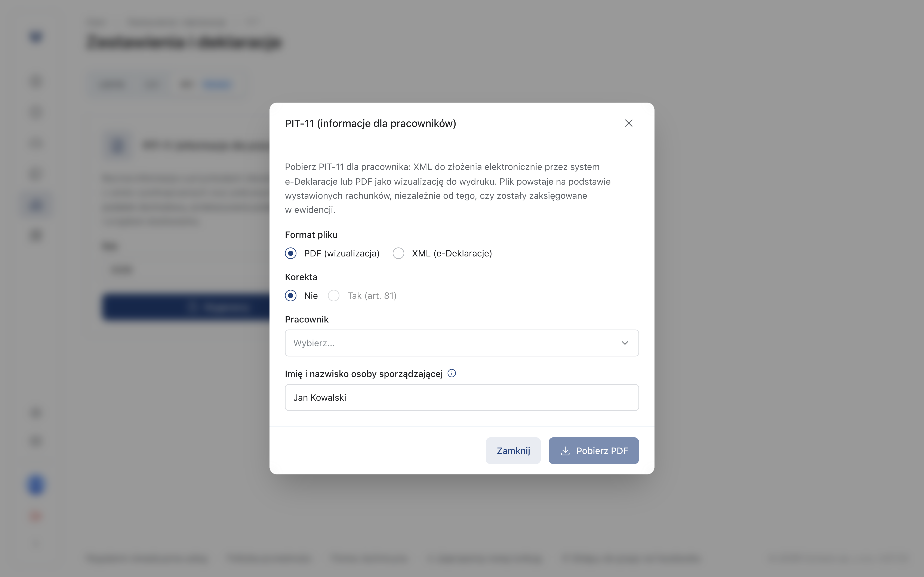924x577 pixels.
Task: Click the download arrow icon on Pobierz PDF
Action: tap(565, 451)
